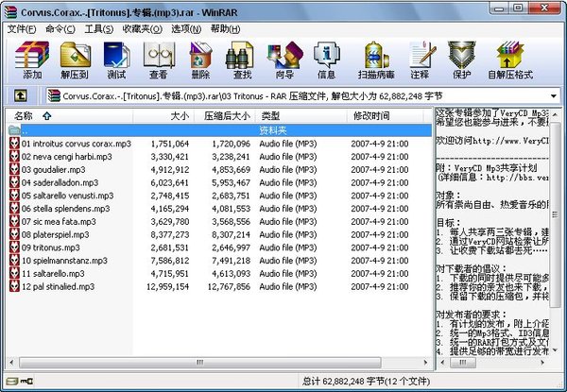Click the Protect (保护) shield icon
The height and width of the screenshot is (392, 567).
pos(462,60)
